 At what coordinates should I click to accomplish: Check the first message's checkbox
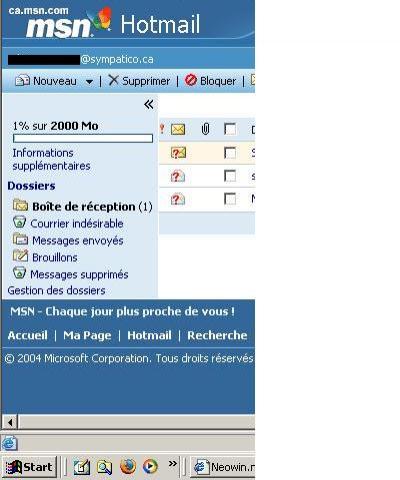click(x=230, y=153)
